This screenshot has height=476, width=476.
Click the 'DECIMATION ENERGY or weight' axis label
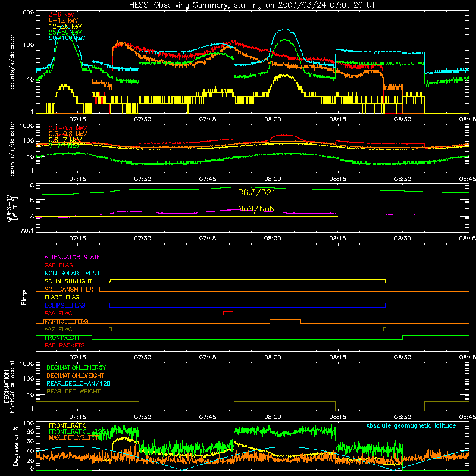9,386
